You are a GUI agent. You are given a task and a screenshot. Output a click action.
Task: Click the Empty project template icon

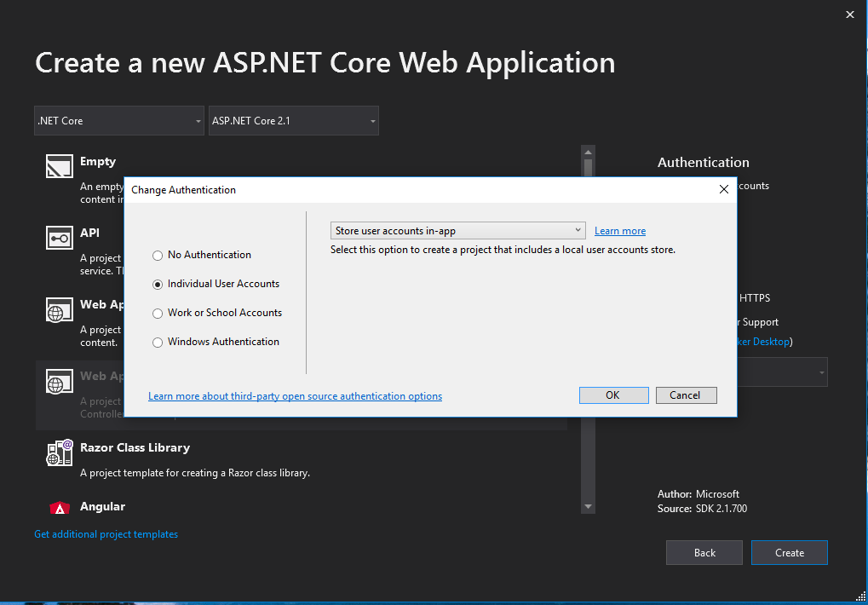59,165
